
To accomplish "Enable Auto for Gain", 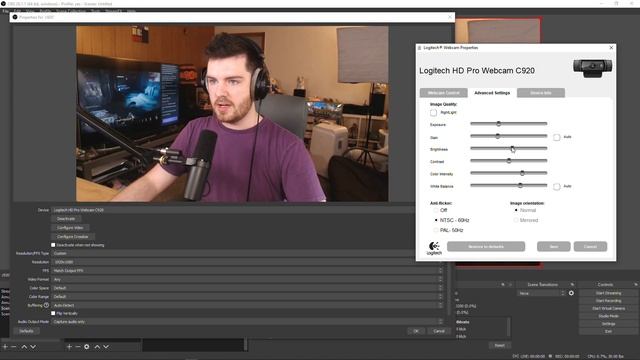I will click(x=557, y=137).
